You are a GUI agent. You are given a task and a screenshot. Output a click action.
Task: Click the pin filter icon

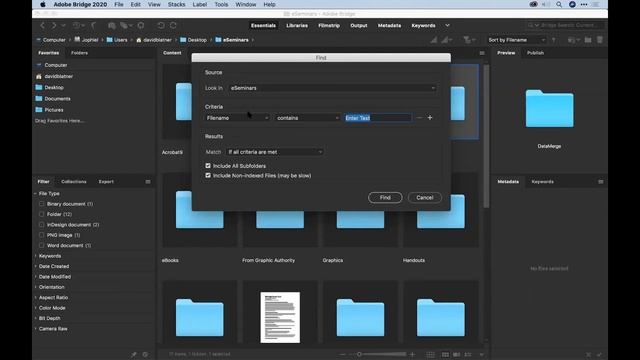[x=134, y=355]
